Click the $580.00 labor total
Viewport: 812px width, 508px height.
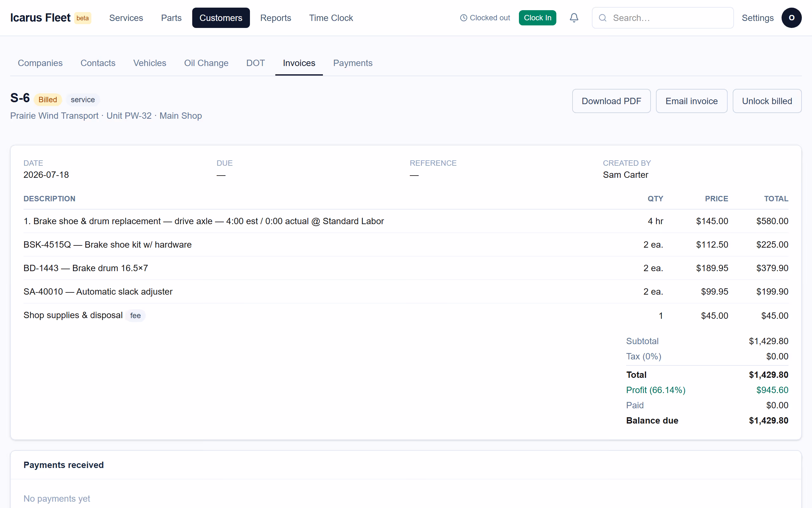pyautogui.click(x=772, y=221)
